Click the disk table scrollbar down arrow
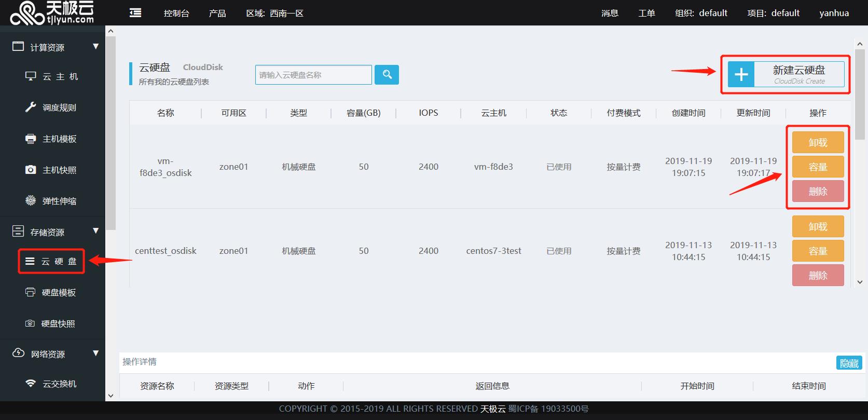 (860, 282)
